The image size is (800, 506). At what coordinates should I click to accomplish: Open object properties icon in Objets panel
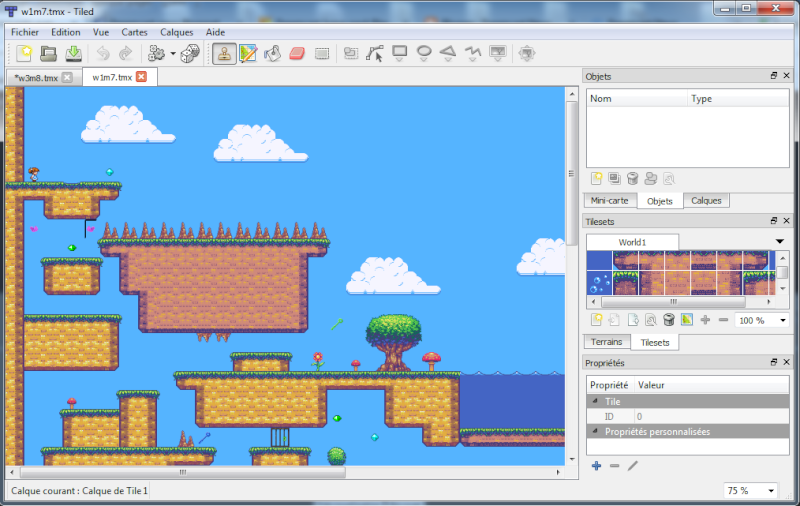(669, 179)
